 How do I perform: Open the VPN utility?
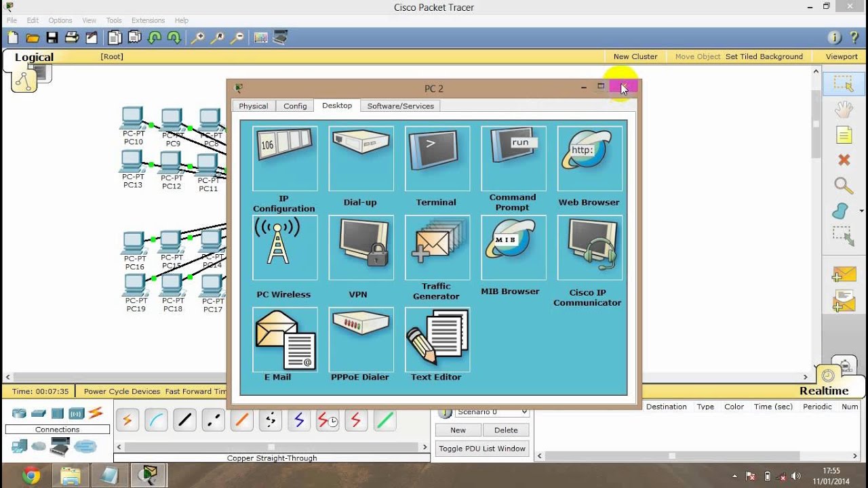click(361, 248)
